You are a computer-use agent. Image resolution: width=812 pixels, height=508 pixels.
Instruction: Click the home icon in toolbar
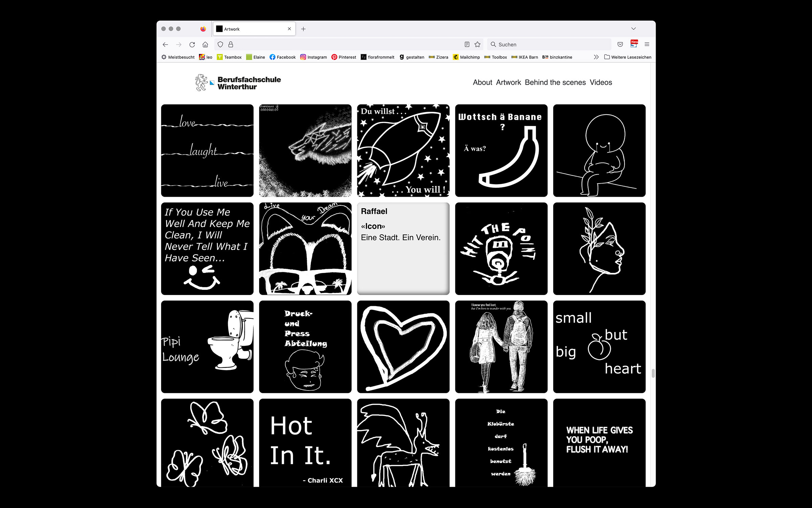point(205,44)
